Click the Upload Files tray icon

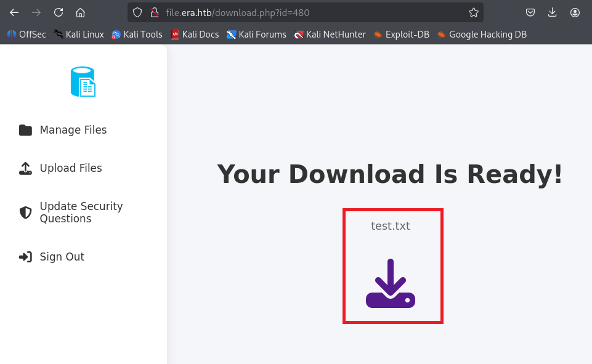(x=25, y=168)
